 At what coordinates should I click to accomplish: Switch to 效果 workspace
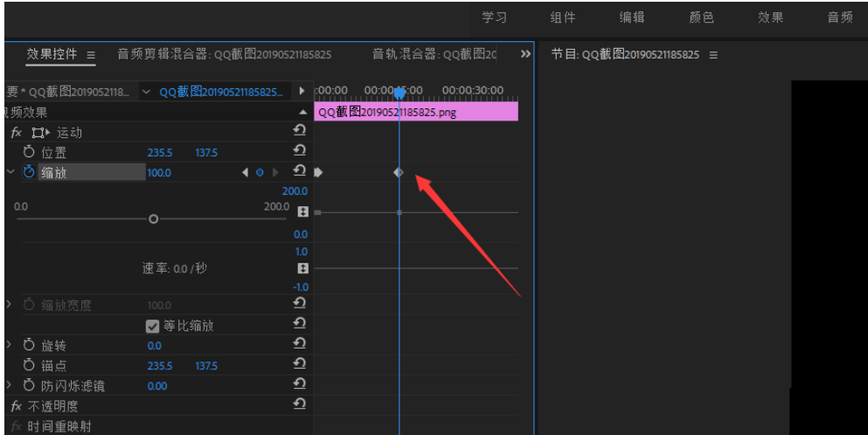pos(771,17)
